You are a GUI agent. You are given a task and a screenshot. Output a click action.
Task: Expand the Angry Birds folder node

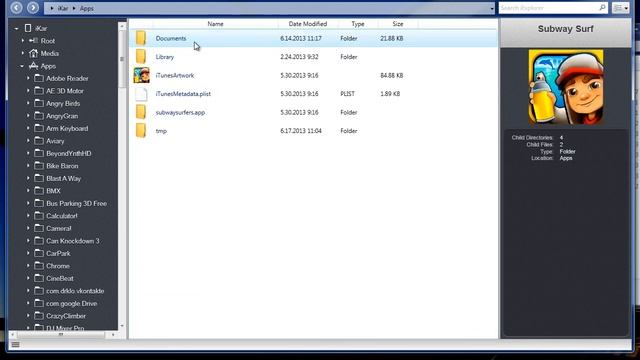pos(28,103)
